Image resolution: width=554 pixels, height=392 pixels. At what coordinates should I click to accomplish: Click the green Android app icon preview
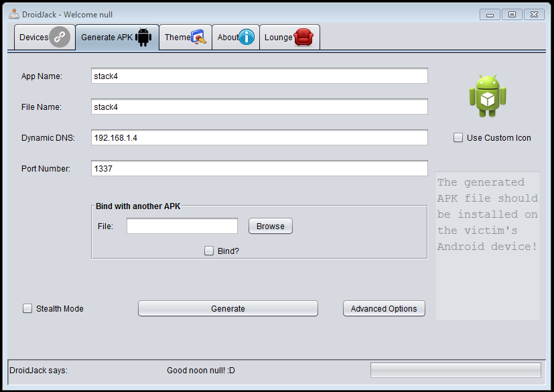click(x=488, y=96)
